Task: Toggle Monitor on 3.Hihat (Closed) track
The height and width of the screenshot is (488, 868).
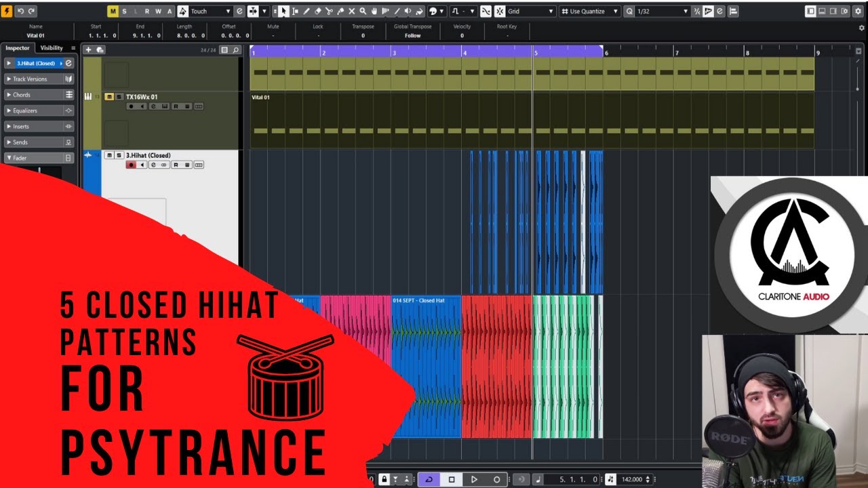Action: (x=142, y=165)
